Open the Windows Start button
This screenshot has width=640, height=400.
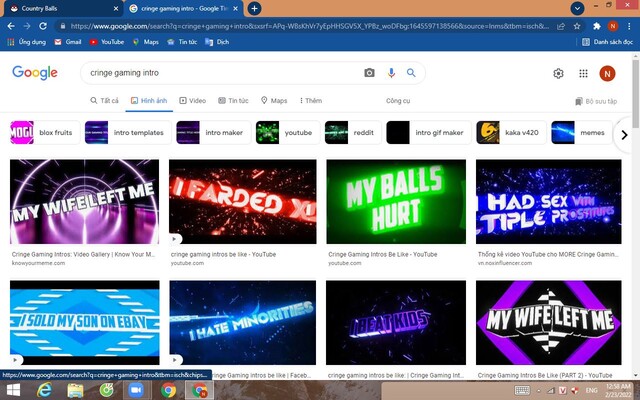pos(13,391)
